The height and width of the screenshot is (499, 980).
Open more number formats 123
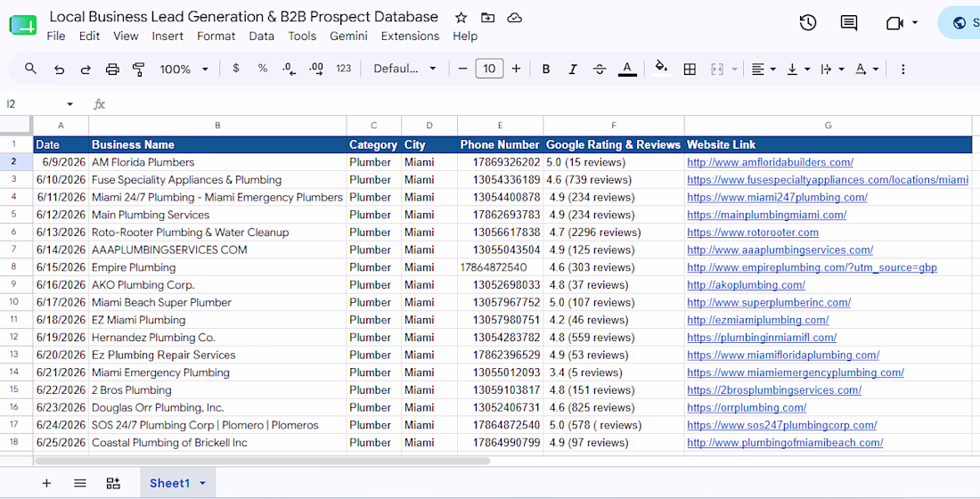344,69
